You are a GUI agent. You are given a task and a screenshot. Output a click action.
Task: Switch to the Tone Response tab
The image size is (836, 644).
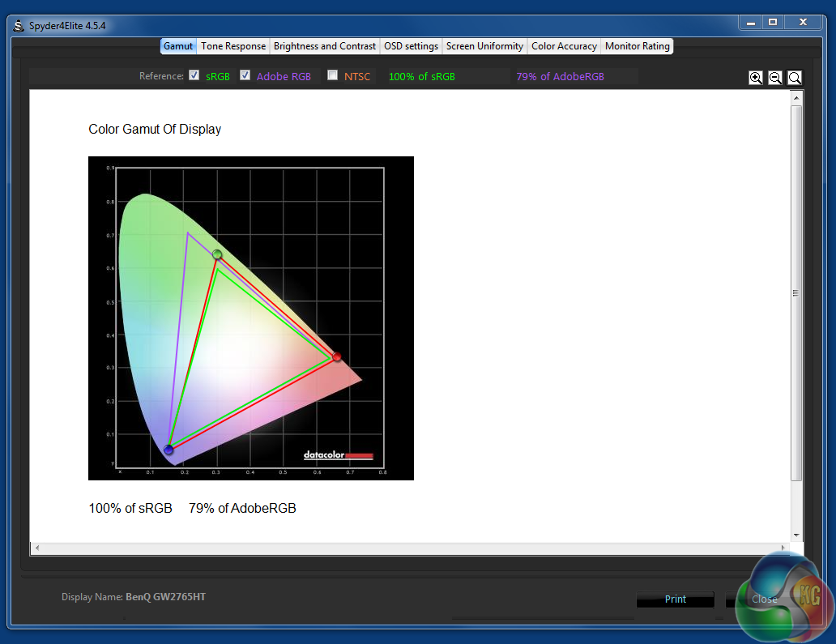coord(233,46)
